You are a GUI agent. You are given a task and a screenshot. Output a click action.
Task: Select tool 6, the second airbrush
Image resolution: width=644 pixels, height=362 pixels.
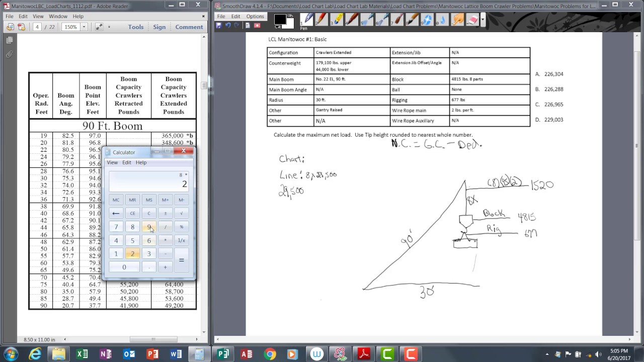(x=382, y=20)
